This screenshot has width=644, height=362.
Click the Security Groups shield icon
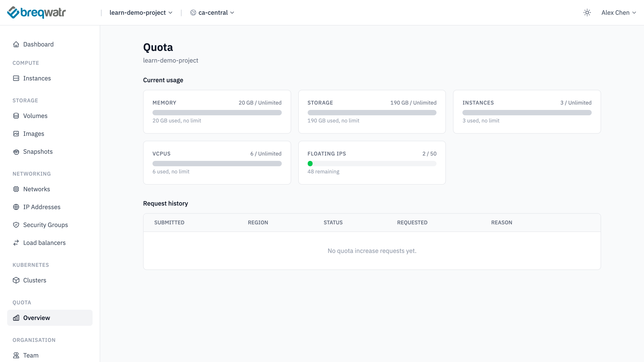coord(16,225)
